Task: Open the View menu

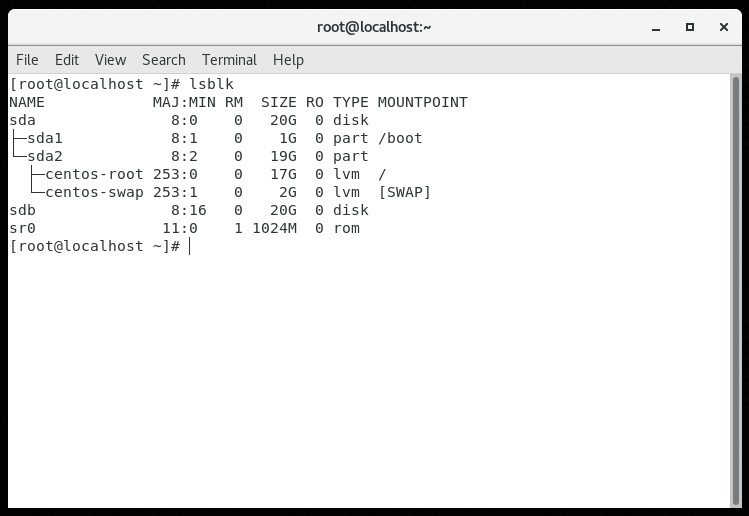Action: pyautogui.click(x=110, y=60)
